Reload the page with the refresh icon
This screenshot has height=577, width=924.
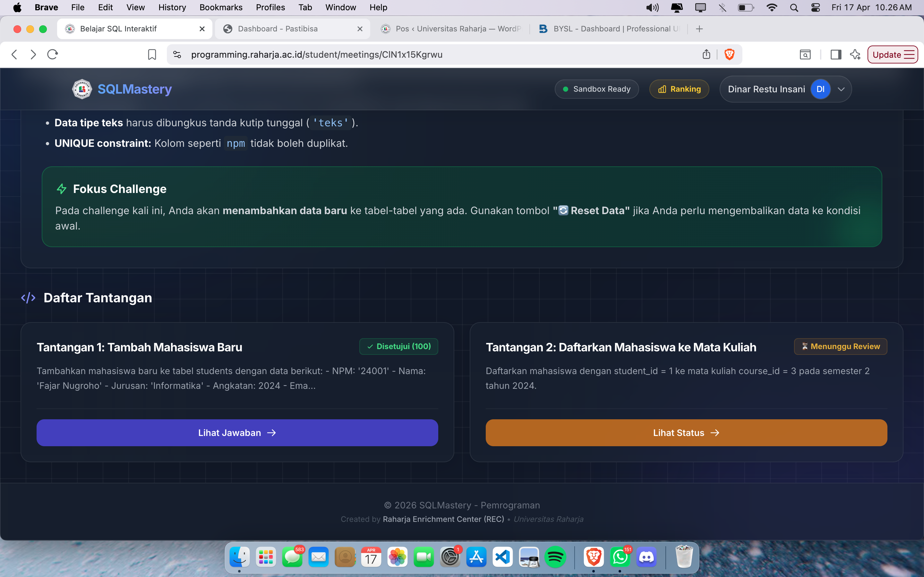[x=52, y=54]
